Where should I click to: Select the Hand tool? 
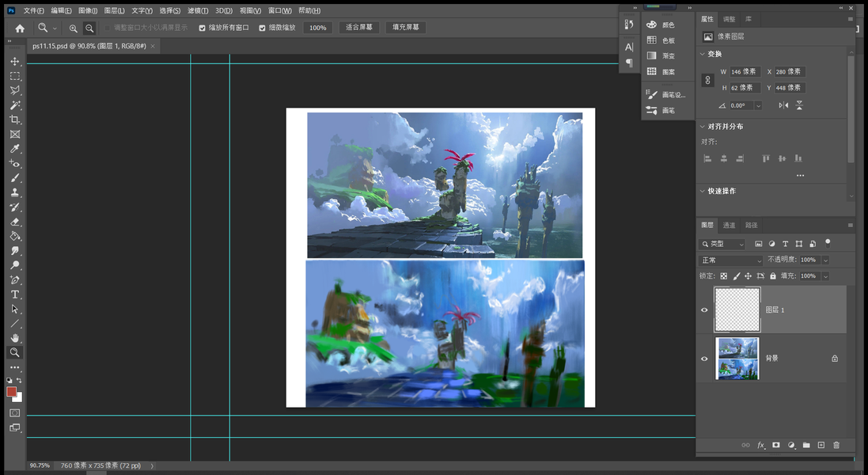point(15,338)
